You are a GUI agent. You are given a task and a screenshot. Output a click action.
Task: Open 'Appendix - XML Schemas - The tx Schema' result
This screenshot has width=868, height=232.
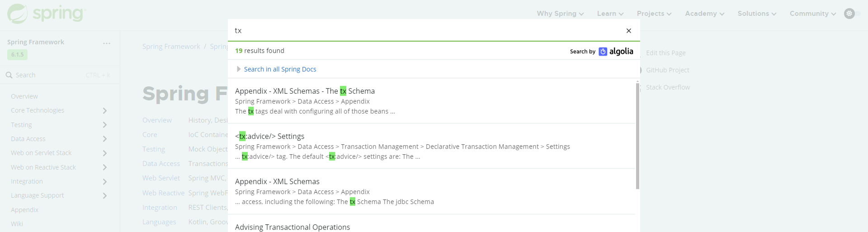pyautogui.click(x=305, y=91)
